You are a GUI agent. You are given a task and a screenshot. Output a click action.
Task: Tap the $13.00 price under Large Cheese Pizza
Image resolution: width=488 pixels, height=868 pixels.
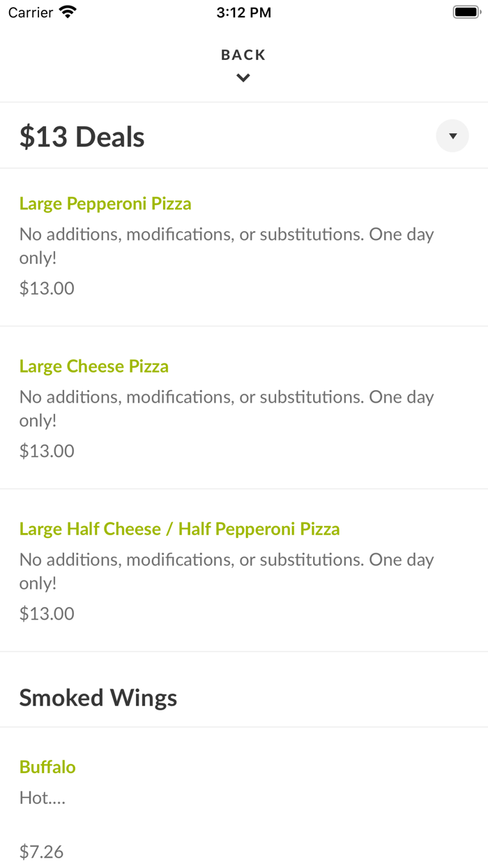tap(46, 450)
